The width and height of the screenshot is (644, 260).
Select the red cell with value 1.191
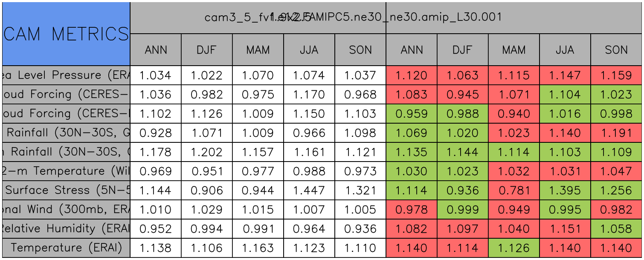[x=616, y=133]
